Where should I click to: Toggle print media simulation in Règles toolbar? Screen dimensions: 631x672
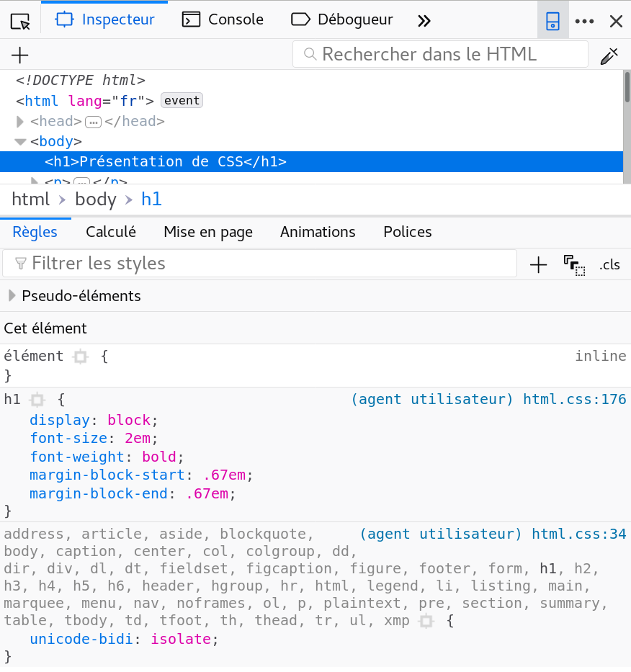point(574,264)
